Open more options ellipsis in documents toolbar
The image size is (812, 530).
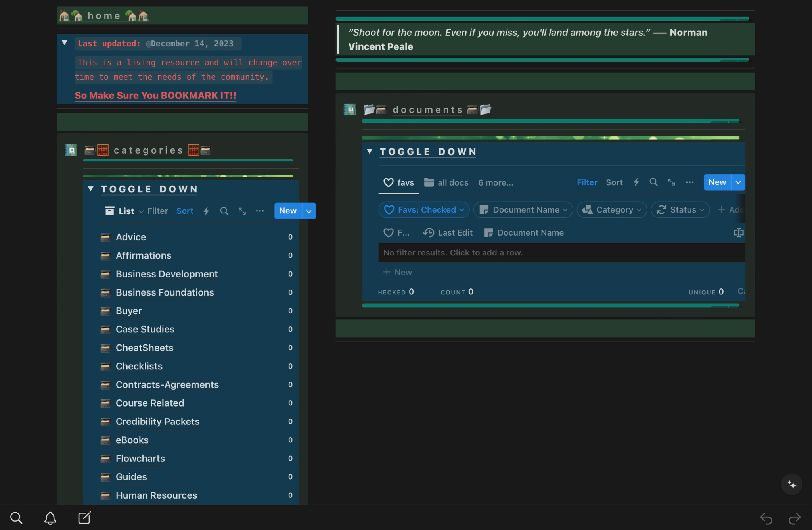(689, 182)
